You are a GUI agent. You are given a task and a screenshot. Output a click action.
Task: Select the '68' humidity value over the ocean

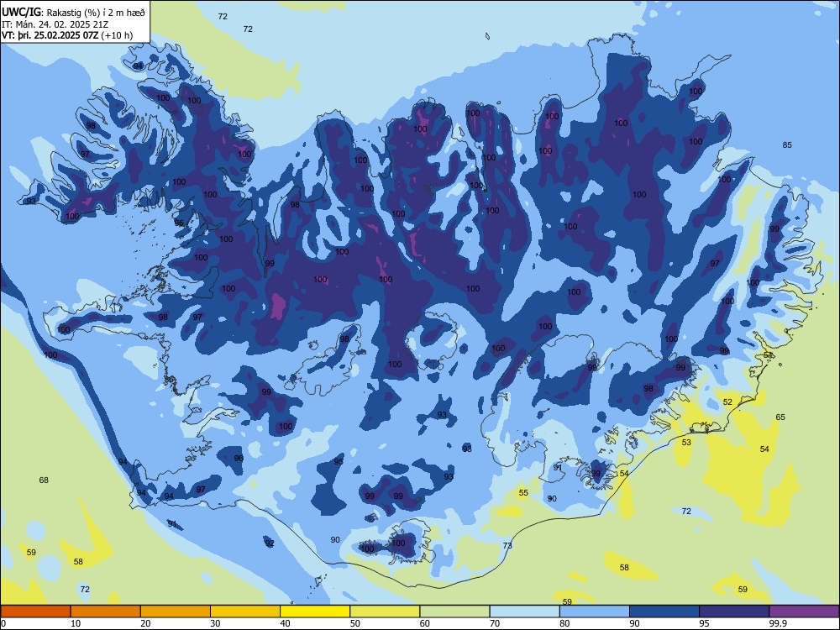click(x=44, y=480)
